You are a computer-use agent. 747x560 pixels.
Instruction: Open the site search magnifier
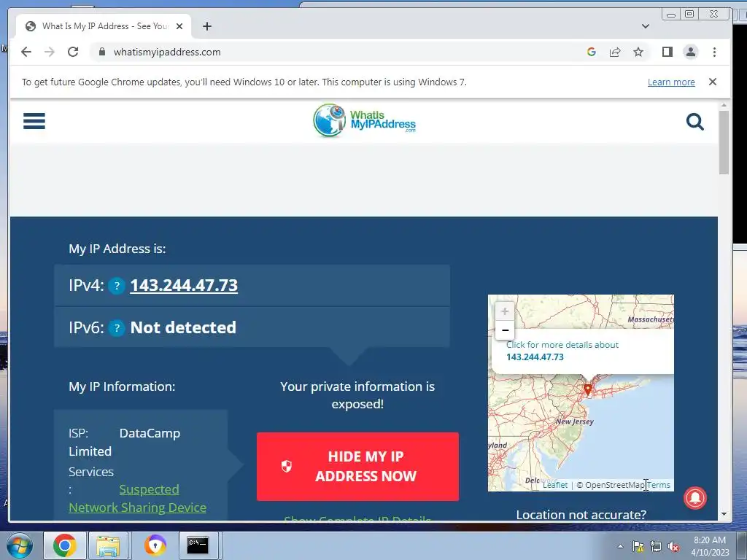pyautogui.click(x=695, y=122)
